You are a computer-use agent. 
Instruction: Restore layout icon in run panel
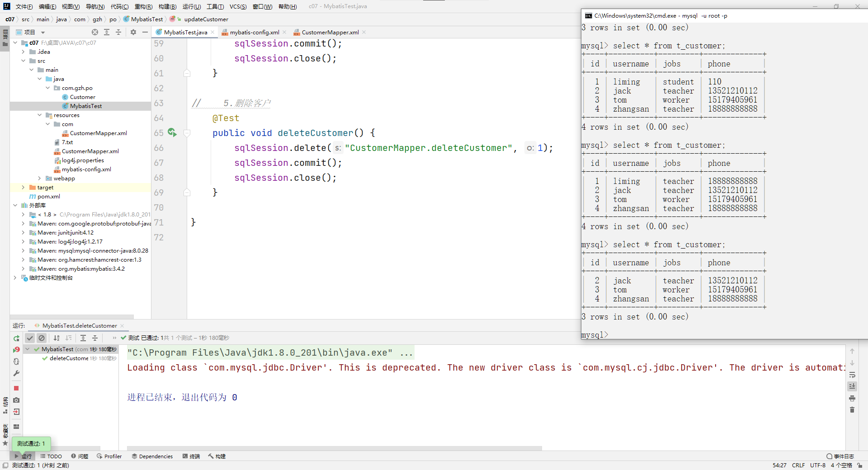(x=16, y=427)
